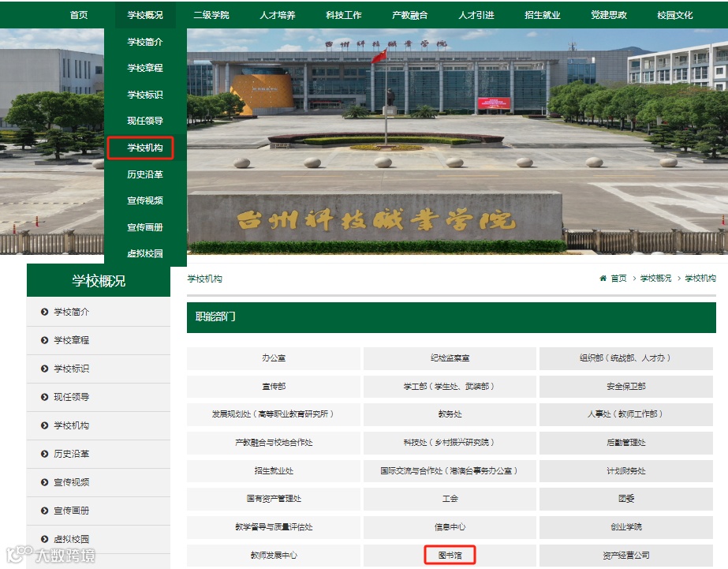728x569 pixels.
Task: Click the bullet icon beside sidebar 学校机构
Action: click(45, 425)
